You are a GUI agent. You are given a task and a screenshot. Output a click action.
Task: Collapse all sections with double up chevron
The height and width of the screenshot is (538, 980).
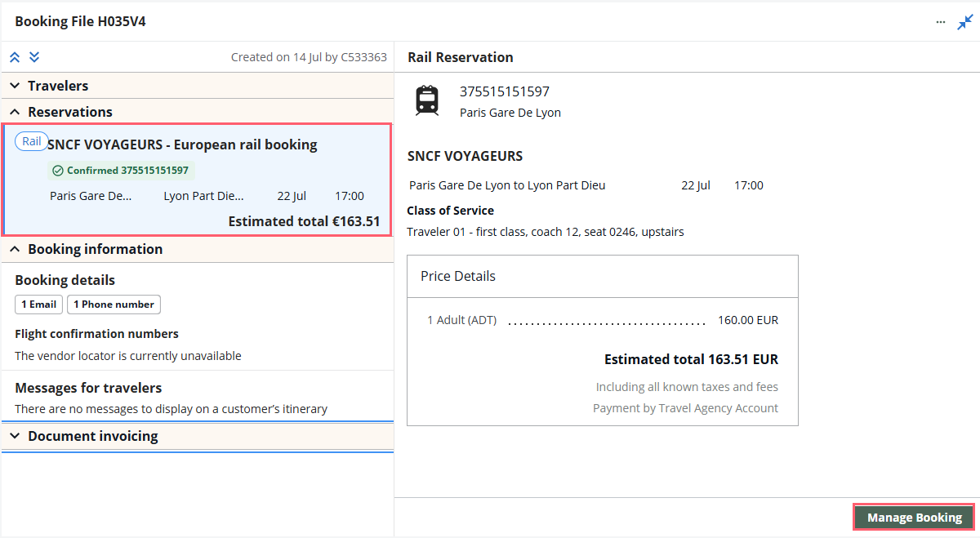pyautogui.click(x=15, y=57)
